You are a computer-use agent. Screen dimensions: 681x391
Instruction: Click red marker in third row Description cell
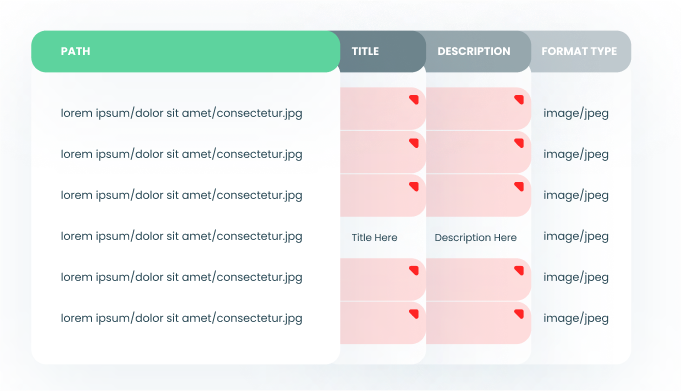519,187
